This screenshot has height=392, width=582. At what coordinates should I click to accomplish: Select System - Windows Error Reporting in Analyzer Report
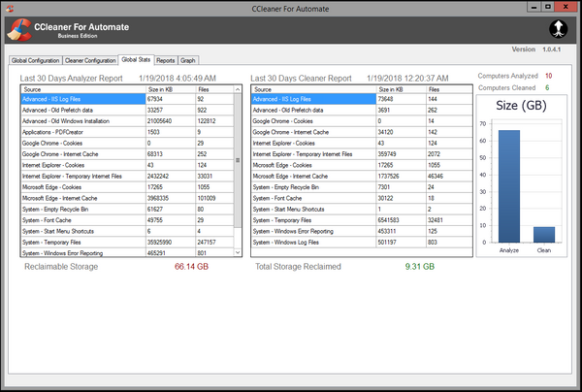[127, 253]
